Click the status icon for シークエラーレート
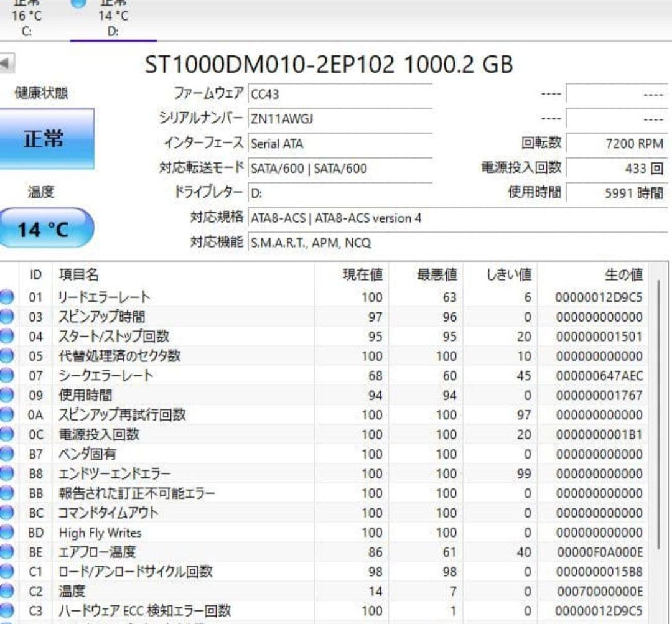672x624 pixels. (6, 375)
